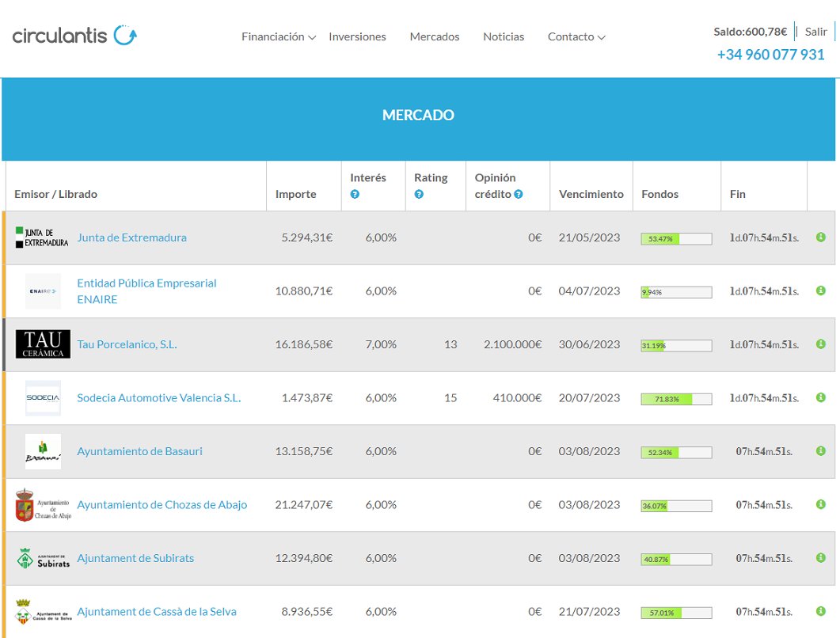
Task: Click the green info icon on Junta de Extremadura row
Action: (x=820, y=237)
